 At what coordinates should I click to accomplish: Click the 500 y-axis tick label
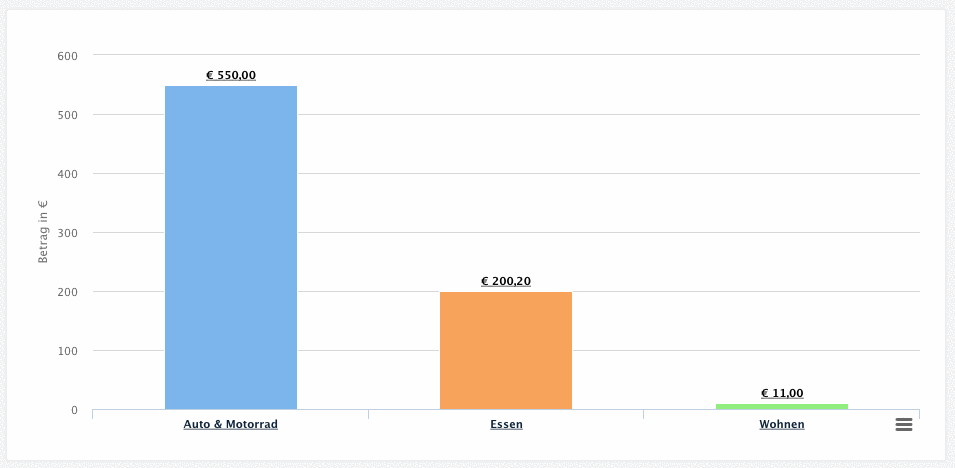[67, 115]
